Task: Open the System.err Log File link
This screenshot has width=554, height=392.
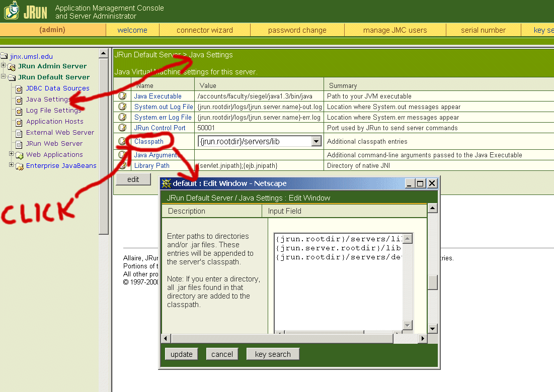Action: click(163, 117)
